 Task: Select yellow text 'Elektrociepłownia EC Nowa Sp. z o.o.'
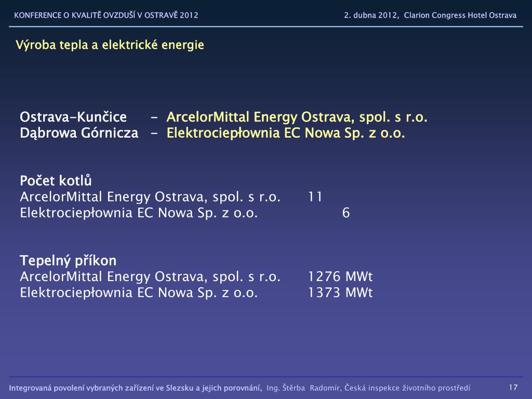click(286, 133)
